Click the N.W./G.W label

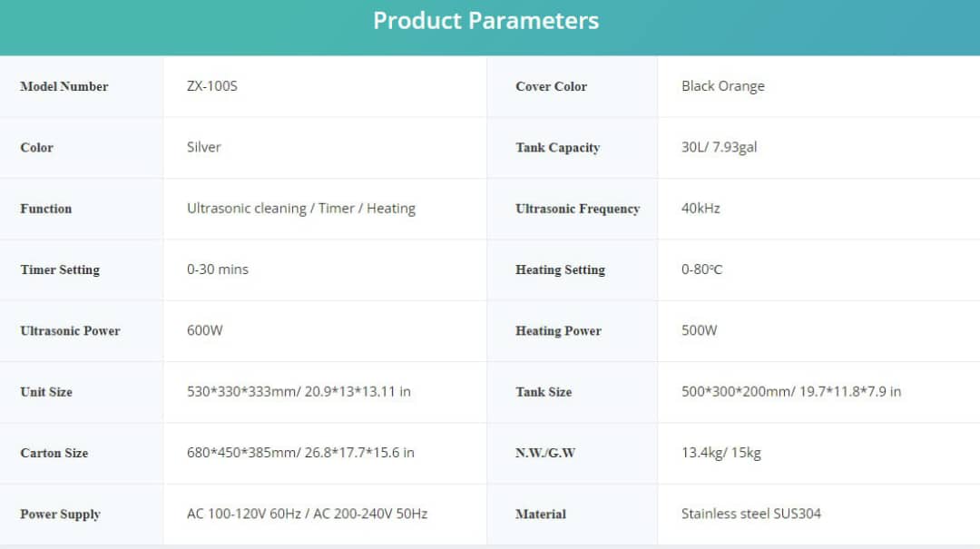545,453
